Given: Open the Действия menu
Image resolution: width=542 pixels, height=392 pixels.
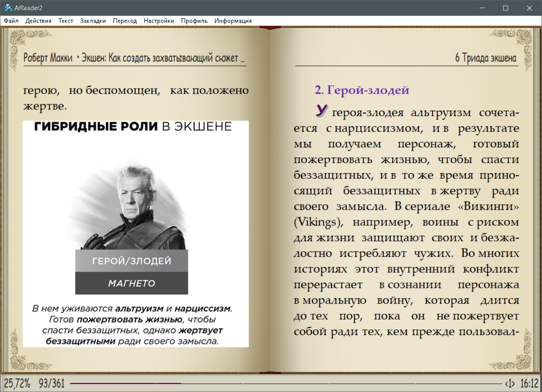Looking at the screenshot, I should (x=38, y=21).
